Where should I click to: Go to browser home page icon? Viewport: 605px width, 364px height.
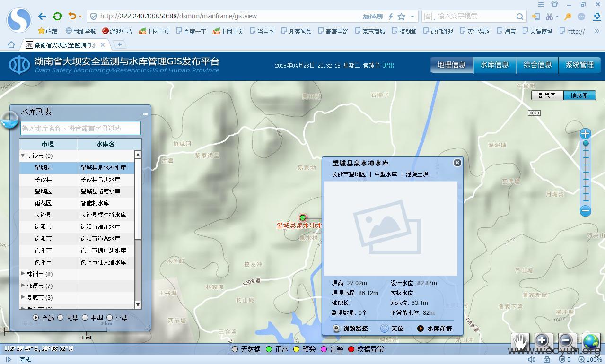tap(11, 44)
